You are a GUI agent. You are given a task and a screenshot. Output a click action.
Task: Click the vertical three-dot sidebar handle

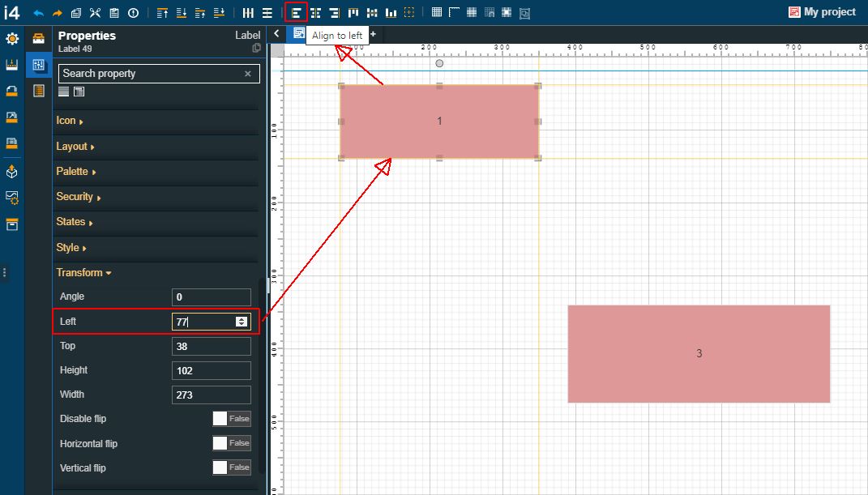click(4, 272)
